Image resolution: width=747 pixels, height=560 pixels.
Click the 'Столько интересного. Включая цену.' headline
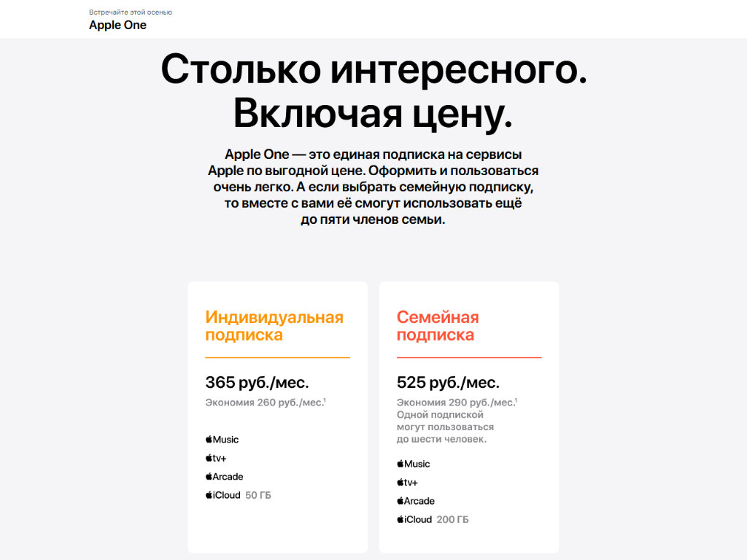(x=373, y=91)
